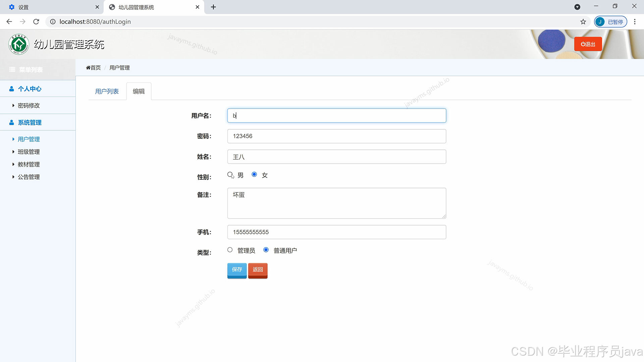Click the hamburger menu list icon
The width and height of the screenshot is (644, 362).
(x=12, y=69)
